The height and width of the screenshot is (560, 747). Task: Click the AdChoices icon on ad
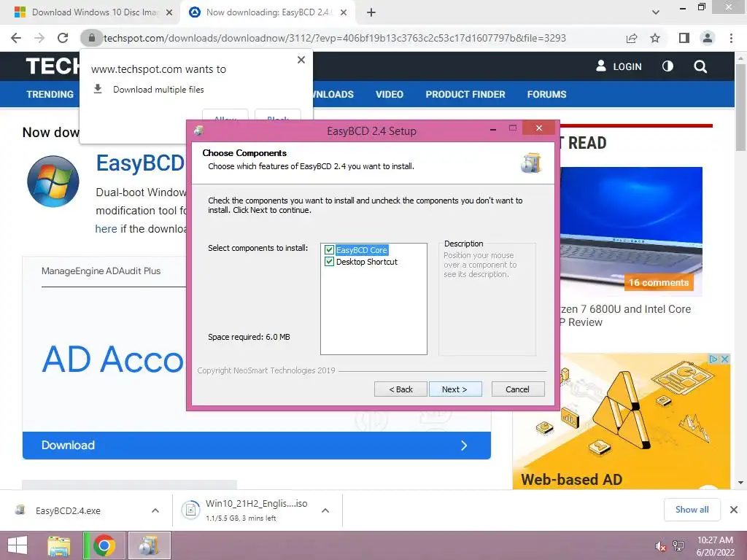pyautogui.click(x=713, y=359)
